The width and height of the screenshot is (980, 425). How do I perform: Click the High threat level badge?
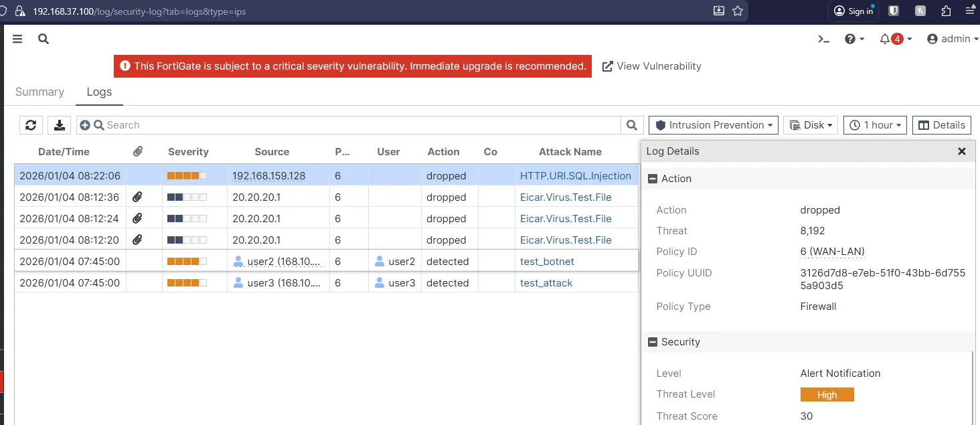(x=827, y=395)
